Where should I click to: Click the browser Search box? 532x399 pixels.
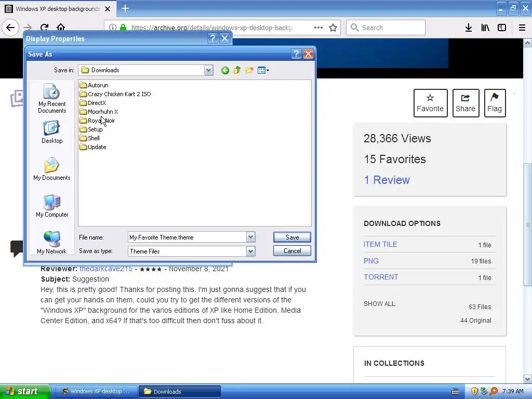386,28
